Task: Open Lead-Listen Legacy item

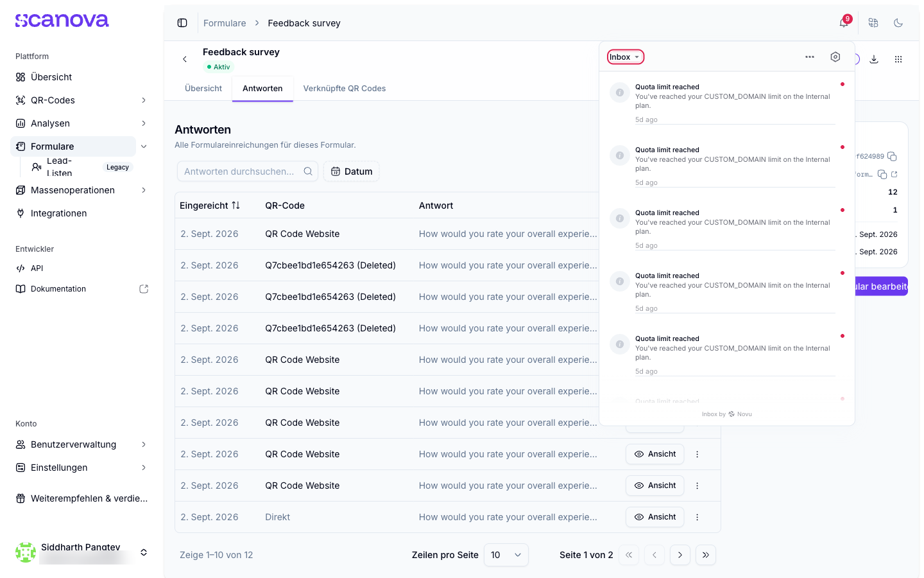Action: [81, 167]
